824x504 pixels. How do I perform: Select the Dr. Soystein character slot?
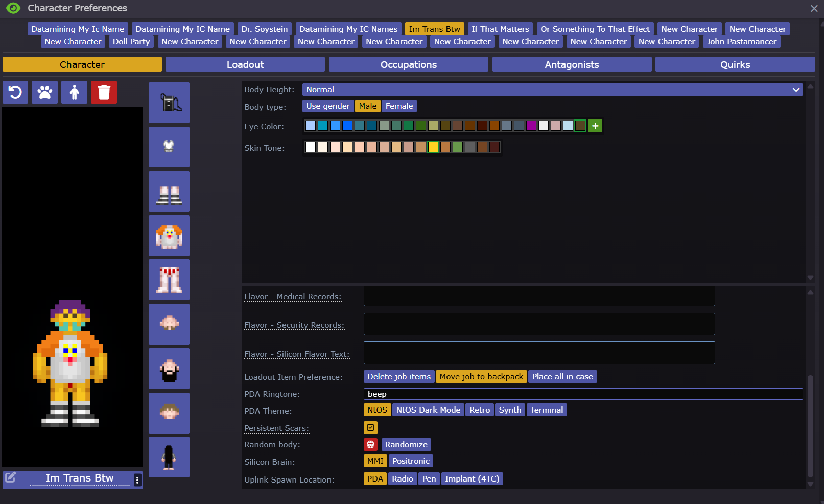[264, 29]
